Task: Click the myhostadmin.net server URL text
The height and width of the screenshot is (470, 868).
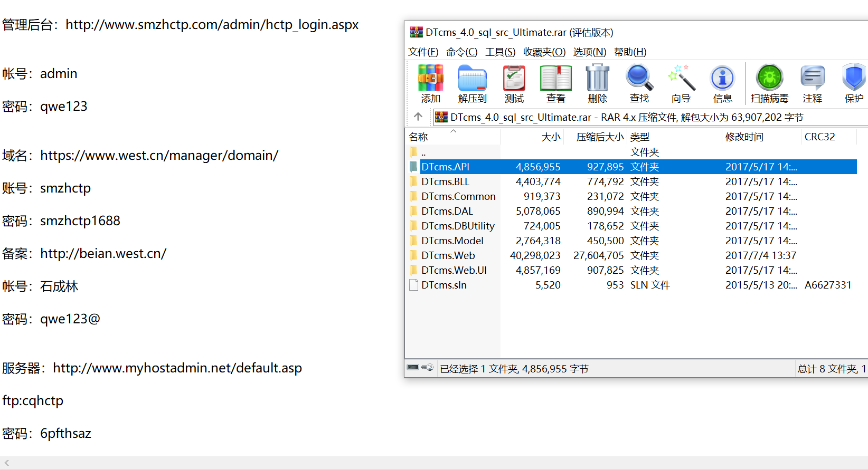Action: point(177,368)
